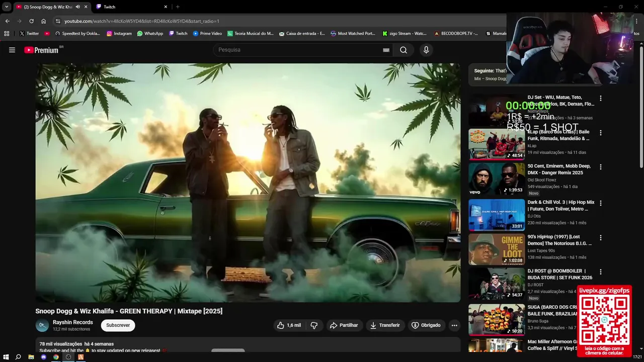Open the apps grid in bookmarks bar
Screen dimensions: 644x362
click(7, 34)
